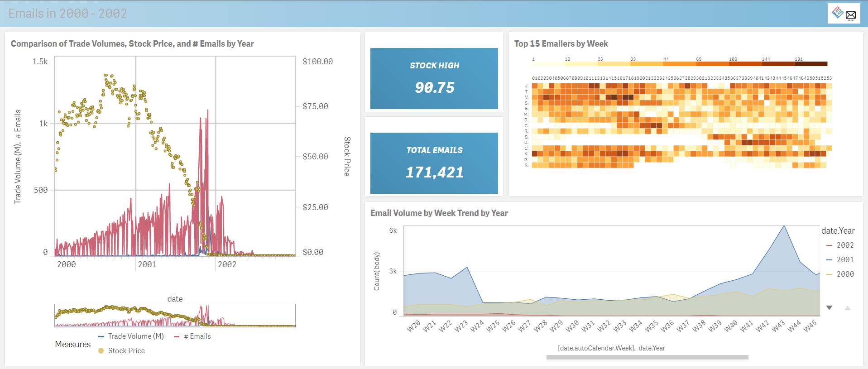Click the 6k Count(body) axis label
868x369 pixels.
coord(393,230)
